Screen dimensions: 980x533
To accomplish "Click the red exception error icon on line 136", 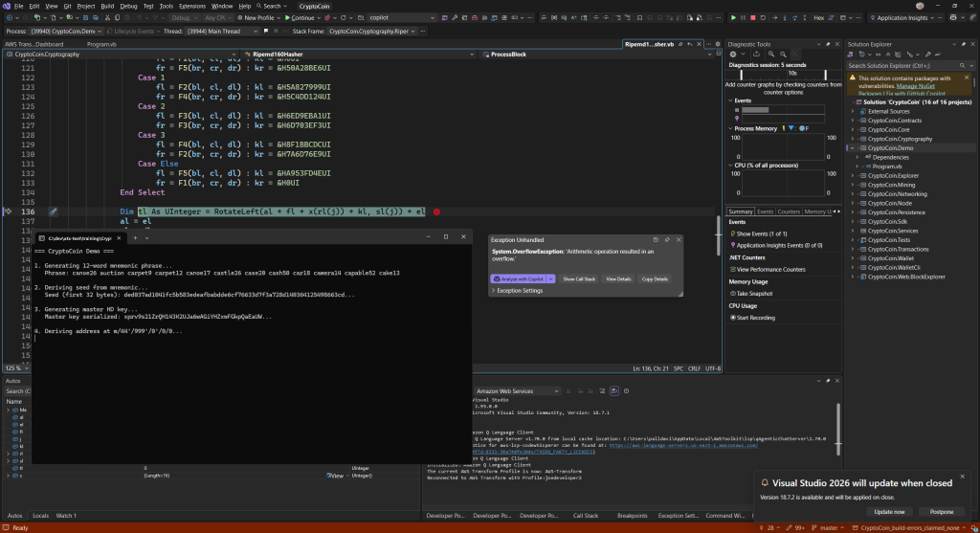I will coord(436,211).
